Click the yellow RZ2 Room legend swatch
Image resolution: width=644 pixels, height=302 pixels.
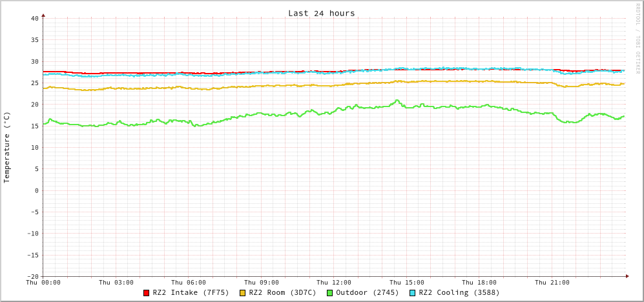(x=243, y=293)
